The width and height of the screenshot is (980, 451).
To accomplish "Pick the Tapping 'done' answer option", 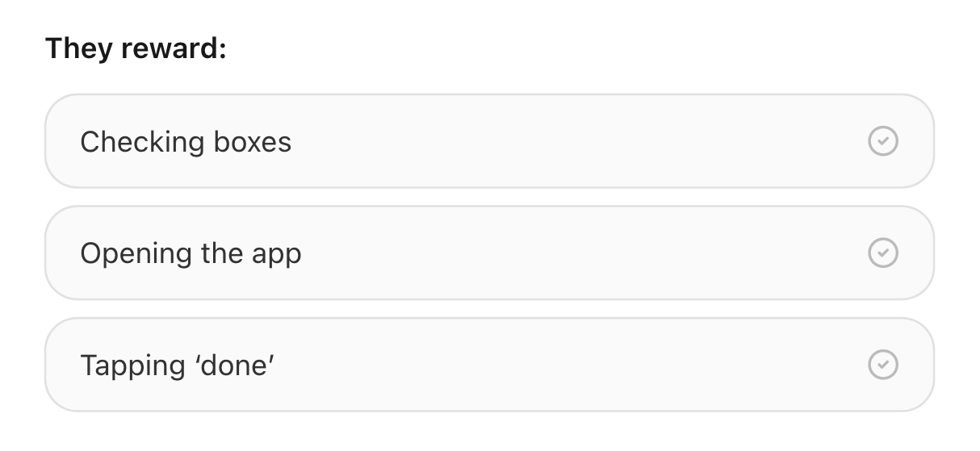I will (x=488, y=364).
